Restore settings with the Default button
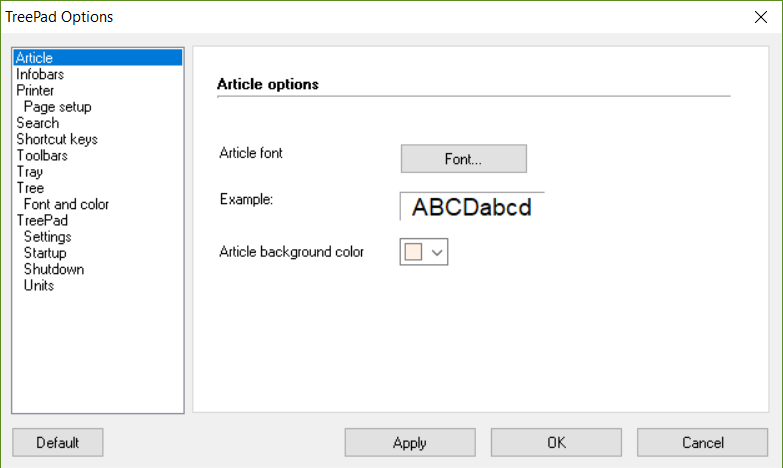783x468 pixels. tap(57, 442)
